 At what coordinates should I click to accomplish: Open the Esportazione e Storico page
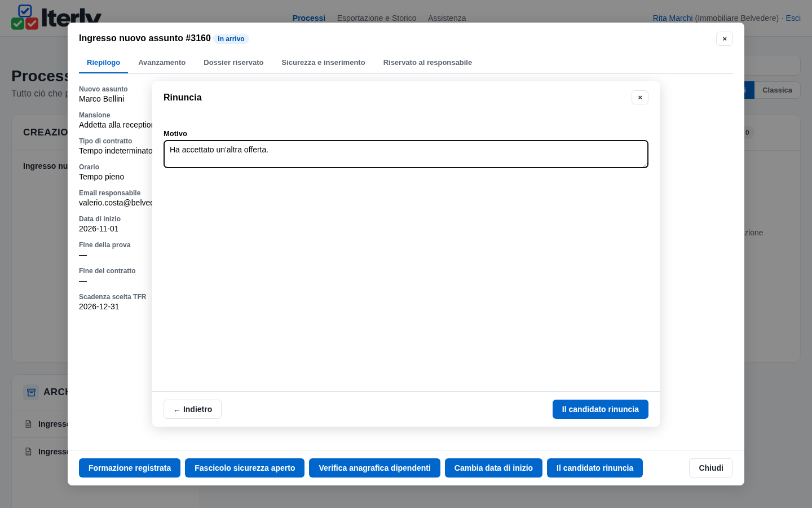pos(377,18)
